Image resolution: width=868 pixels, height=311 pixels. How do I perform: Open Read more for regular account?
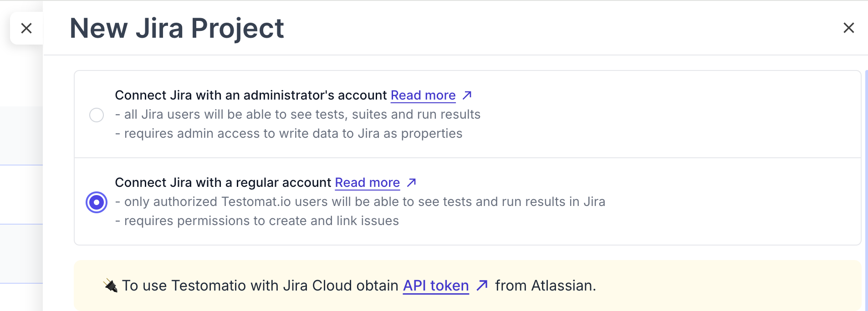coord(367,183)
